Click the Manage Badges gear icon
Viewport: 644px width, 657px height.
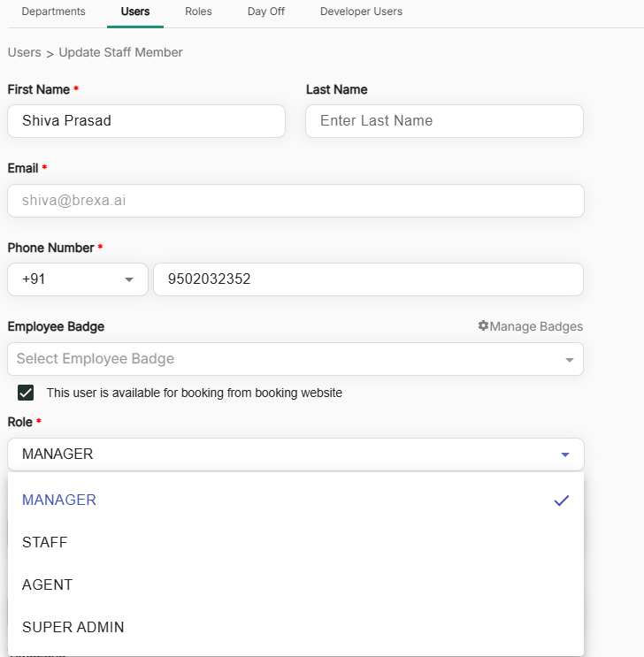click(483, 326)
